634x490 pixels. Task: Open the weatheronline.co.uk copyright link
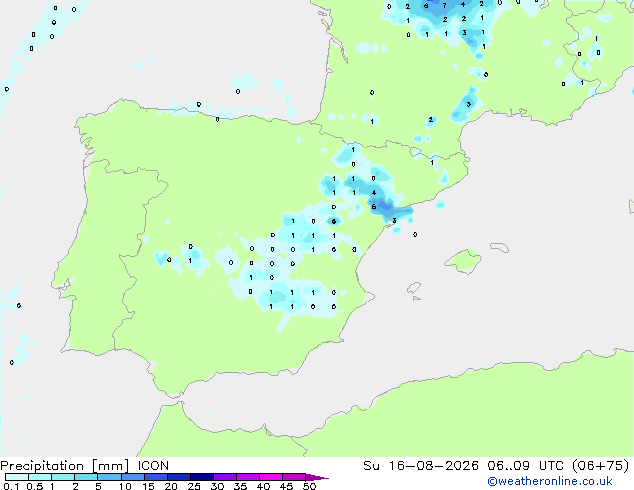(550, 481)
